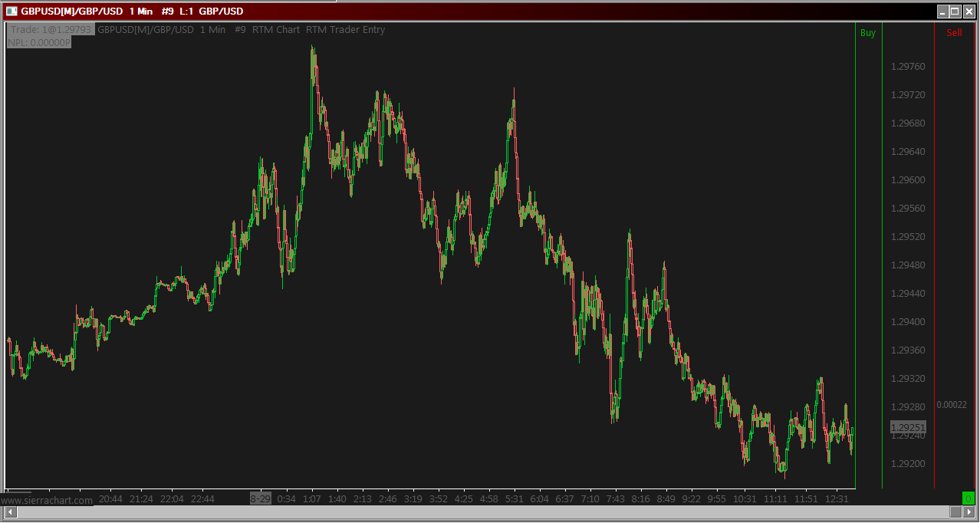
Task: Click the 8-29 date marker on time axis
Action: pos(261,498)
